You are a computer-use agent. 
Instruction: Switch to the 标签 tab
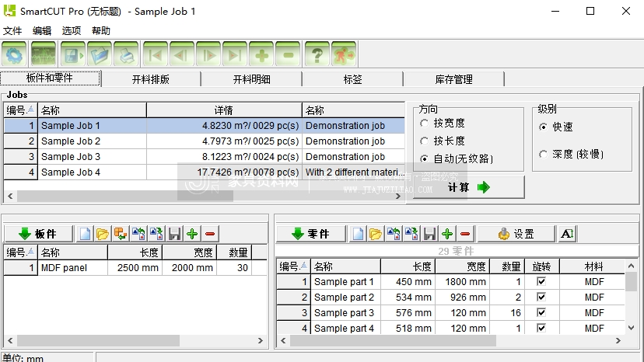tap(353, 79)
